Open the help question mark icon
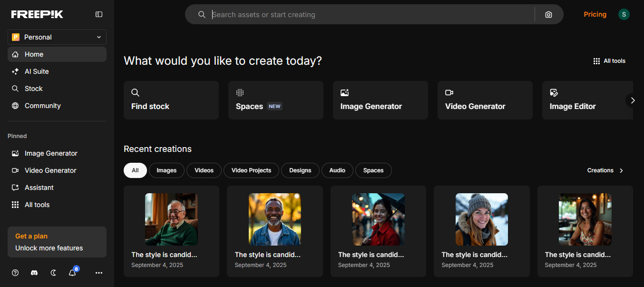 15,273
